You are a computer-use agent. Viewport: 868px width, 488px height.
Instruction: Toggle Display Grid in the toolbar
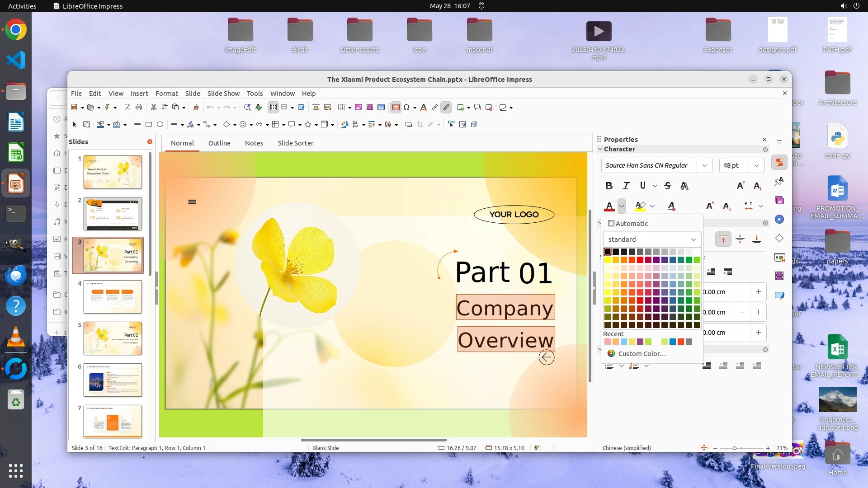coord(273,107)
